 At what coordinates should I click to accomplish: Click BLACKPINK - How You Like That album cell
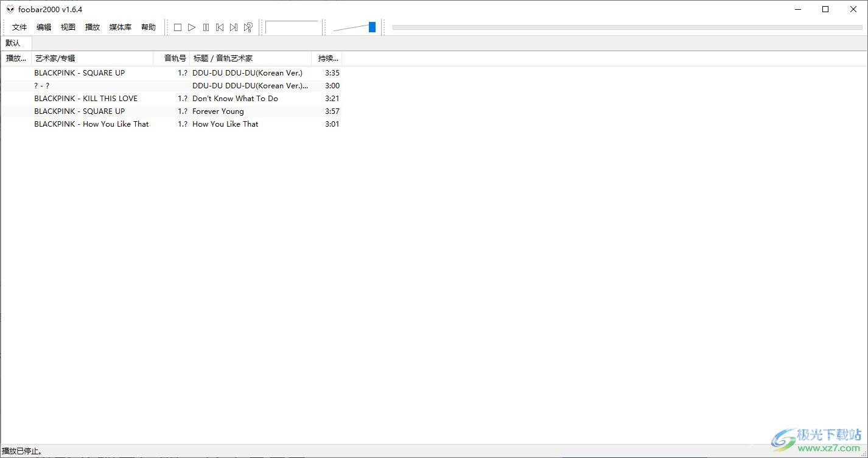tap(91, 124)
